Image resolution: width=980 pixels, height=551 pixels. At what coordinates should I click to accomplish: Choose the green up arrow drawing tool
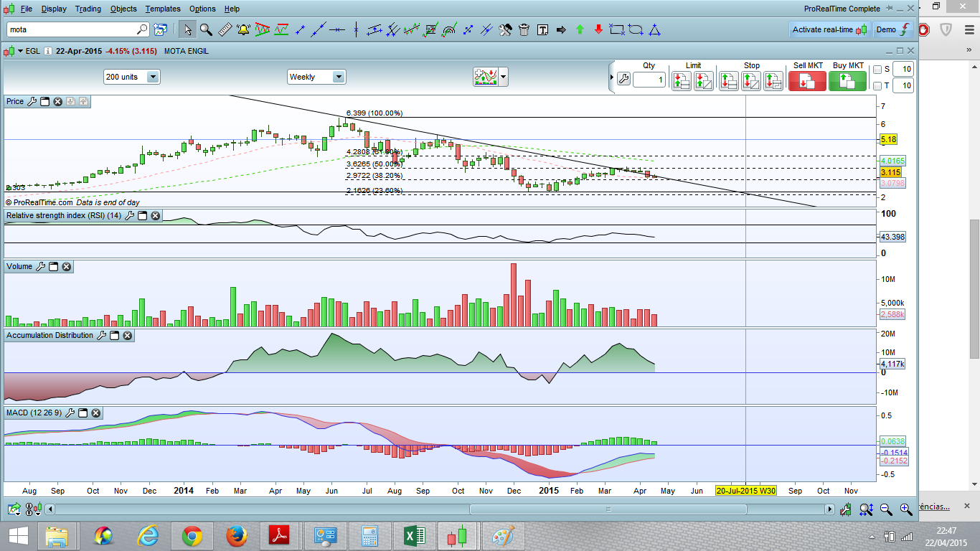[580, 29]
